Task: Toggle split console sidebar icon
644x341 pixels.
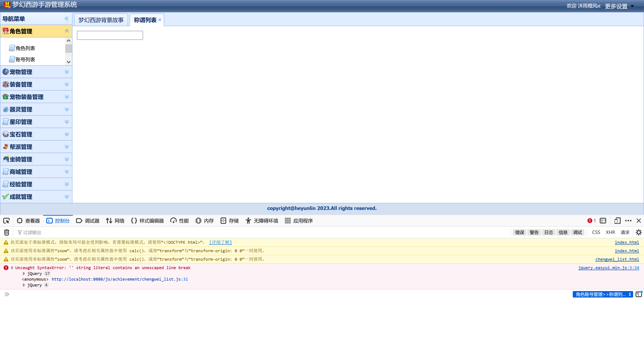Action: (x=639, y=294)
